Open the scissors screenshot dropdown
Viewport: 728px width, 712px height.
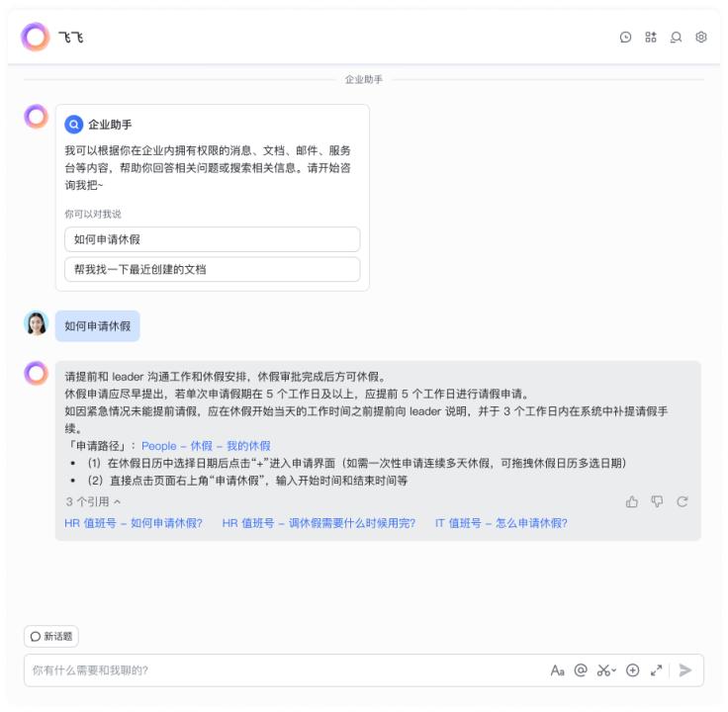tap(606, 670)
